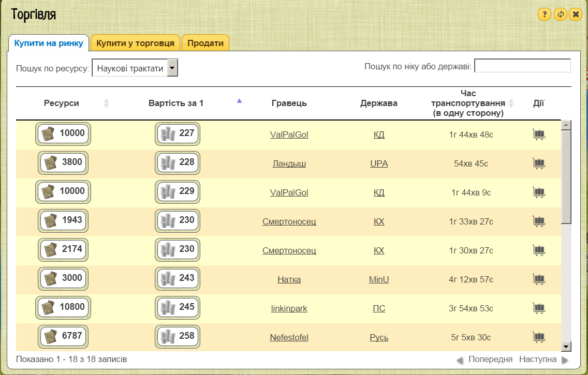Open player Смертоносец in the 1943 row
The height and width of the screenshot is (375, 588).
pos(289,221)
